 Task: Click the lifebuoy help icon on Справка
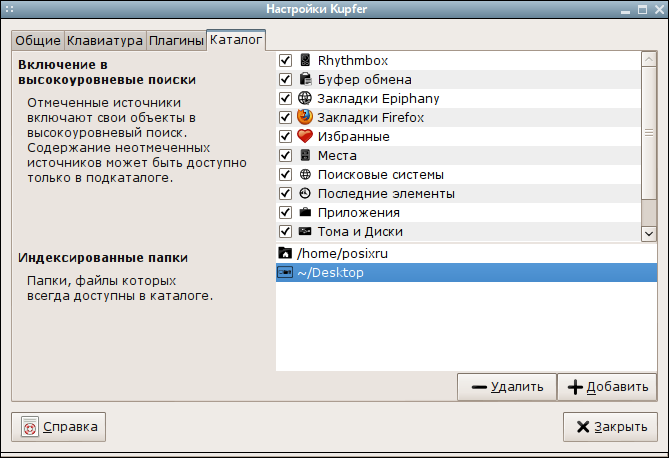30,426
